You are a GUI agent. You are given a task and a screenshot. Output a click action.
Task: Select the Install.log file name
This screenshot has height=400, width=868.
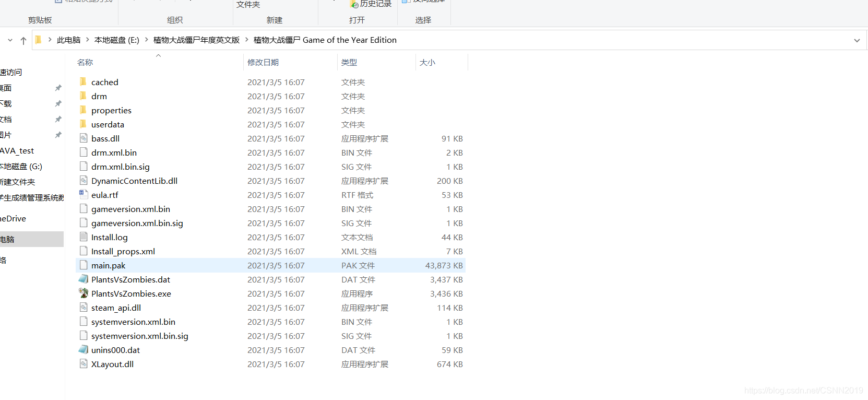109,237
